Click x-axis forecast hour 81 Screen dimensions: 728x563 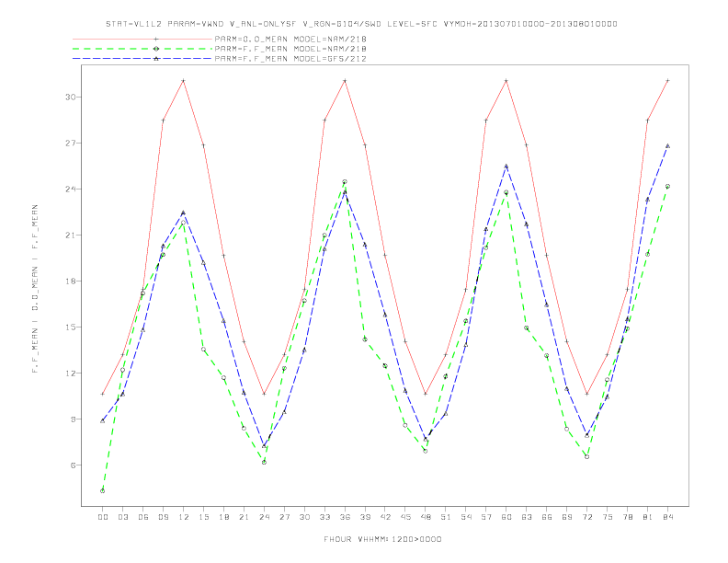click(648, 517)
